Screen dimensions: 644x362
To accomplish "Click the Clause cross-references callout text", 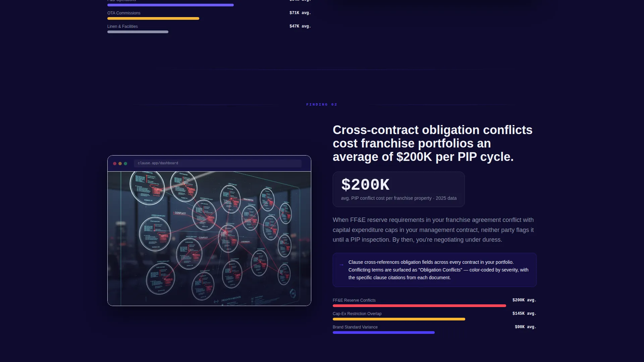I will (x=438, y=270).
